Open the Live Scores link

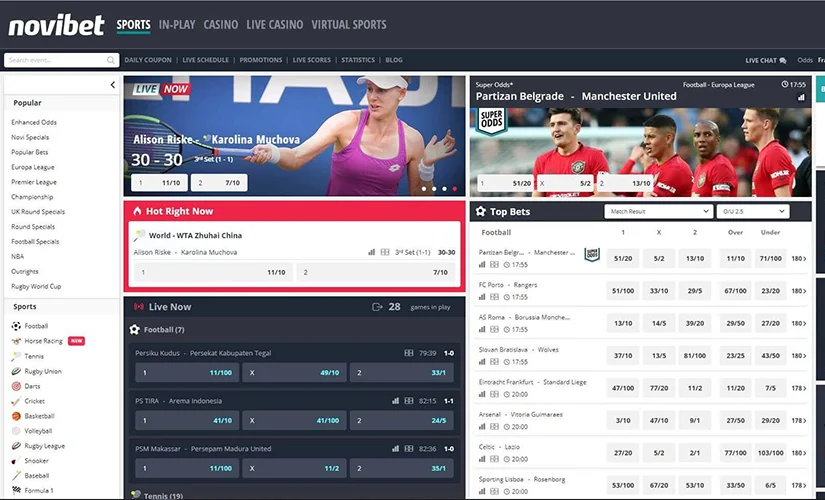tap(311, 60)
